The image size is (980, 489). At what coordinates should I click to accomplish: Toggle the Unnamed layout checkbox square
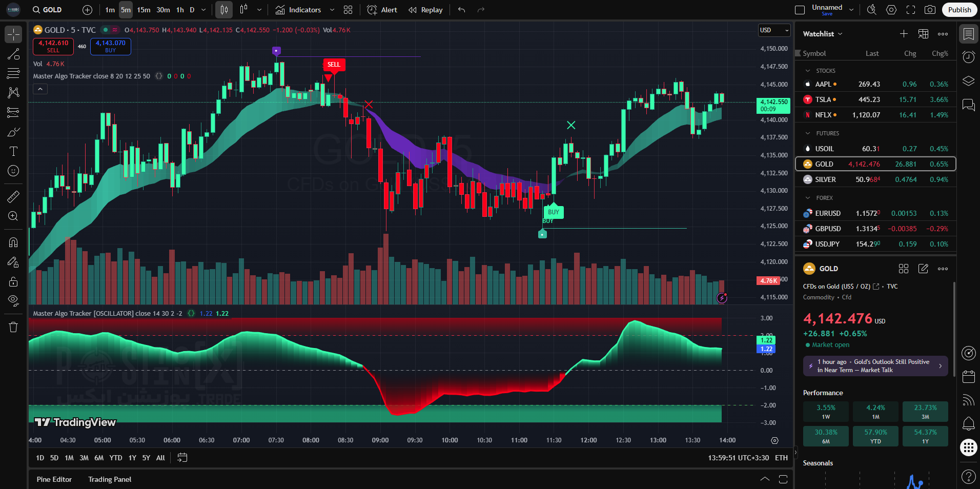tap(800, 10)
